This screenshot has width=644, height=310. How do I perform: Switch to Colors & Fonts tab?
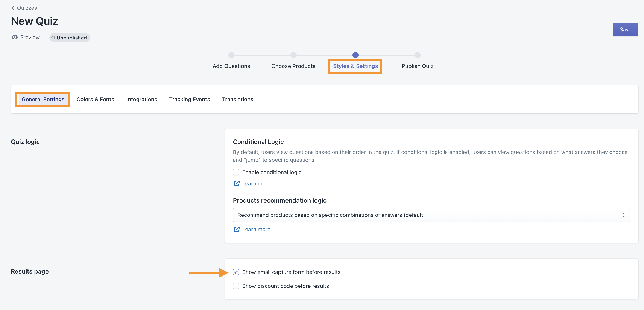coord(95,99)
